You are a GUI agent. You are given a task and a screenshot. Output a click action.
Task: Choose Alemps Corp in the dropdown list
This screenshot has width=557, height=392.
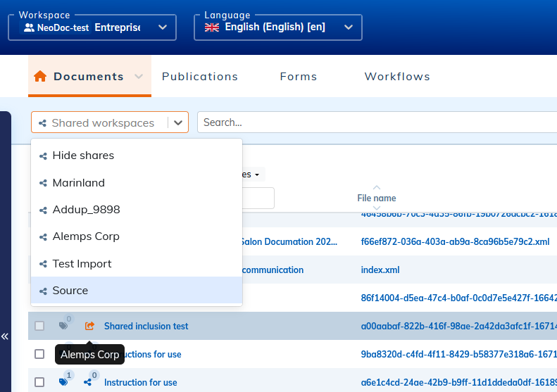tap(137, 236)
